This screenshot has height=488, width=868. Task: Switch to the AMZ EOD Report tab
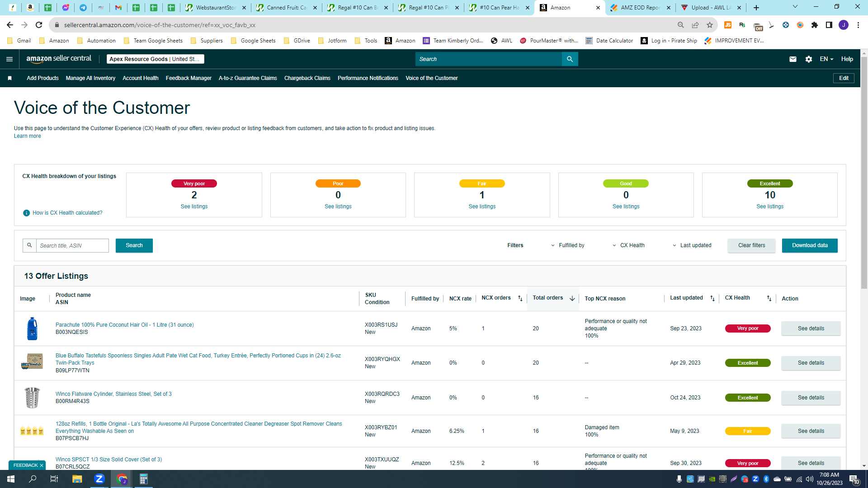[x=640, y=8]
